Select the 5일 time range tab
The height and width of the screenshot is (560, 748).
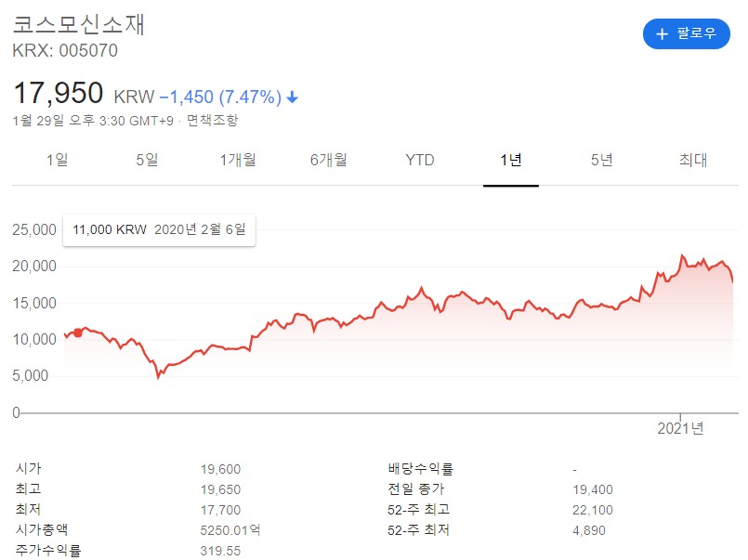[x=147, y=160]
